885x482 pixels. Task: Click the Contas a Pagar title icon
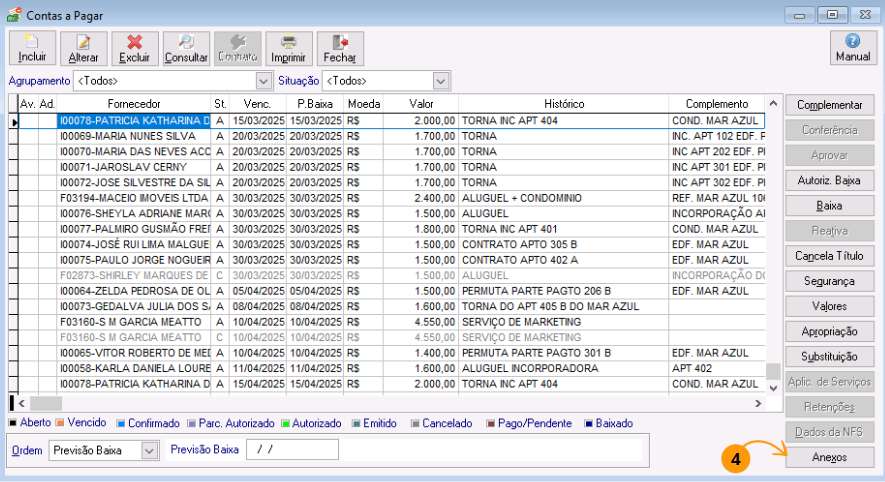pyautogui.click(x=13, y=14)
